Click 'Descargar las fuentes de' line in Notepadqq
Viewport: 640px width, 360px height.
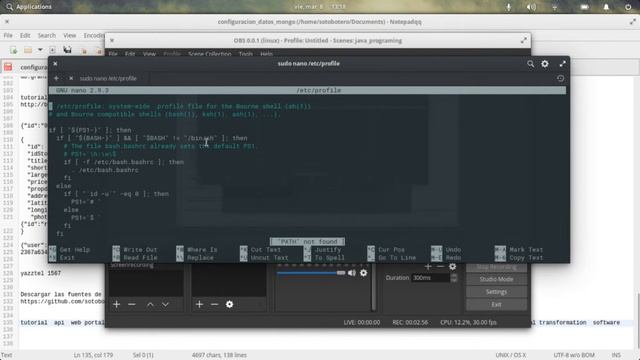coord(61,294)
